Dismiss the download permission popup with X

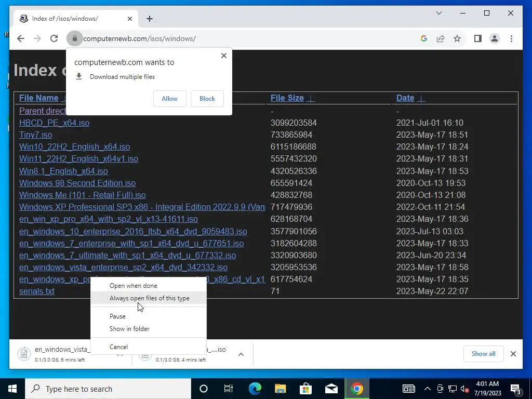click(x=223, y=56)
